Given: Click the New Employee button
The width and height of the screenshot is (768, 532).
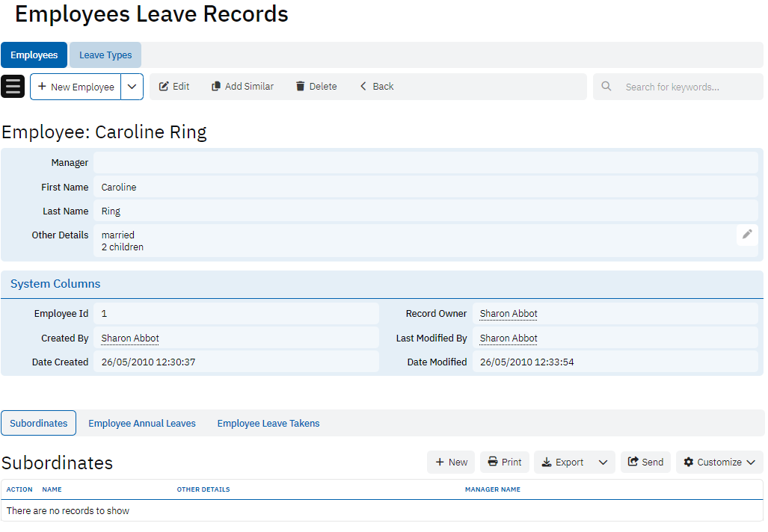Looking at the screenshot, I should pyautogui.click(x=76, y=87).
